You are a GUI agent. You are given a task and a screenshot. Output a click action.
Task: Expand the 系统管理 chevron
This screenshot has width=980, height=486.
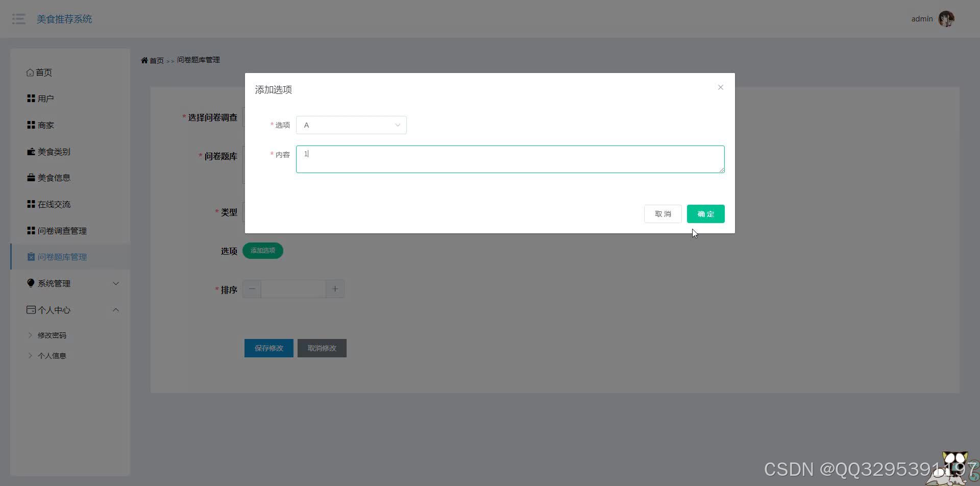click(116, 283)
